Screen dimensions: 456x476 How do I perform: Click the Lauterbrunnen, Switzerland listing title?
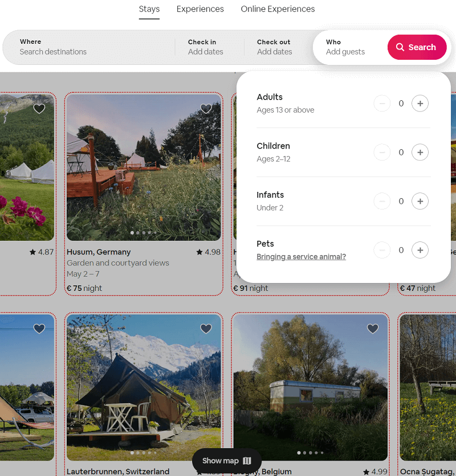[118, 471]
